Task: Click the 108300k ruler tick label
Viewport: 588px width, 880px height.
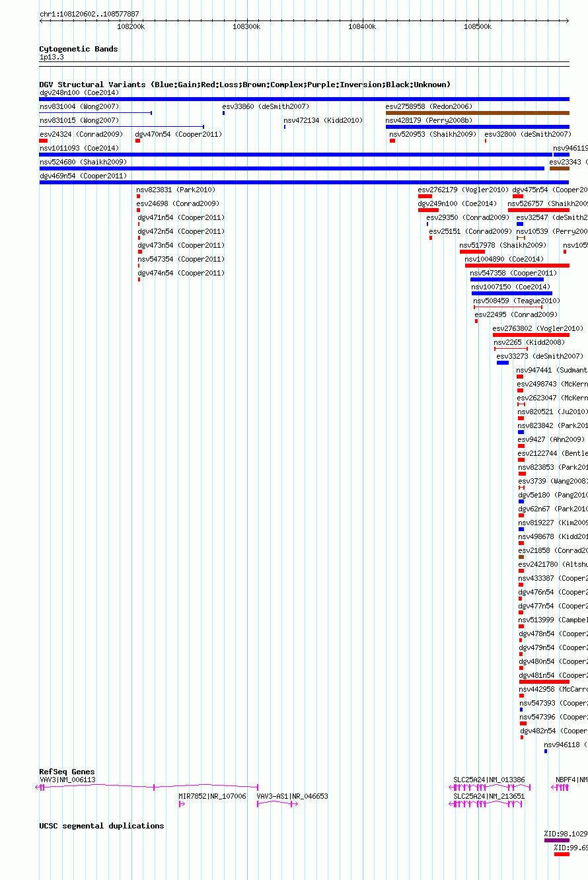Action: click(246, 26)
